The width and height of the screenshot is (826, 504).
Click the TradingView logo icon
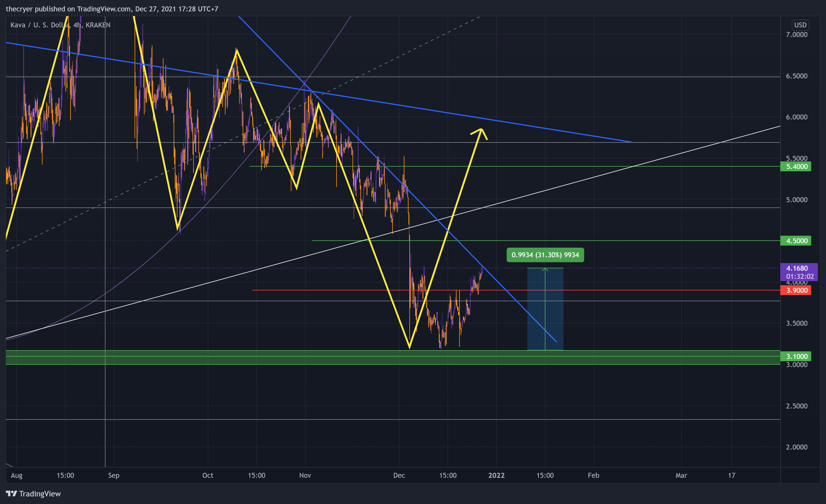11,493
